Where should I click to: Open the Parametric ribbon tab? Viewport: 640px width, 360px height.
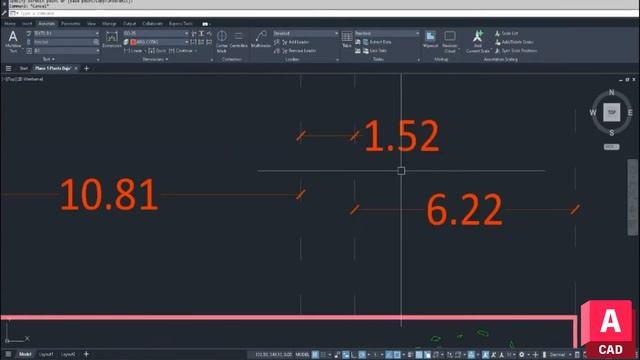coord(71,24)
